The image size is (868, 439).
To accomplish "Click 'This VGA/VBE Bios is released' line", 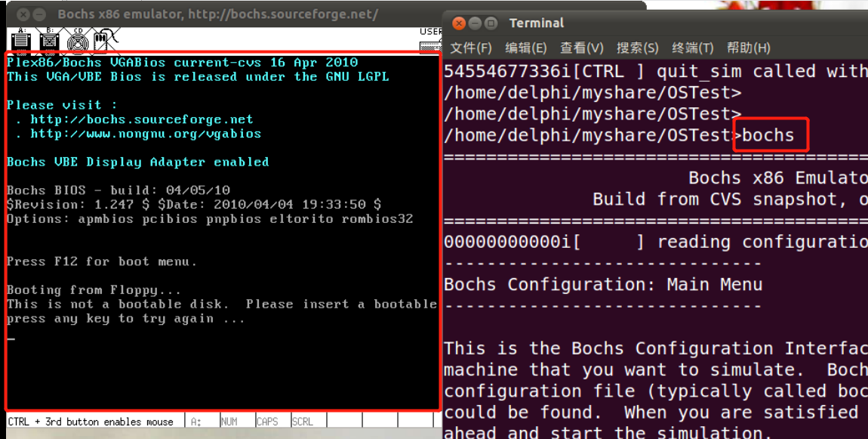I will (x=199, y=76).
